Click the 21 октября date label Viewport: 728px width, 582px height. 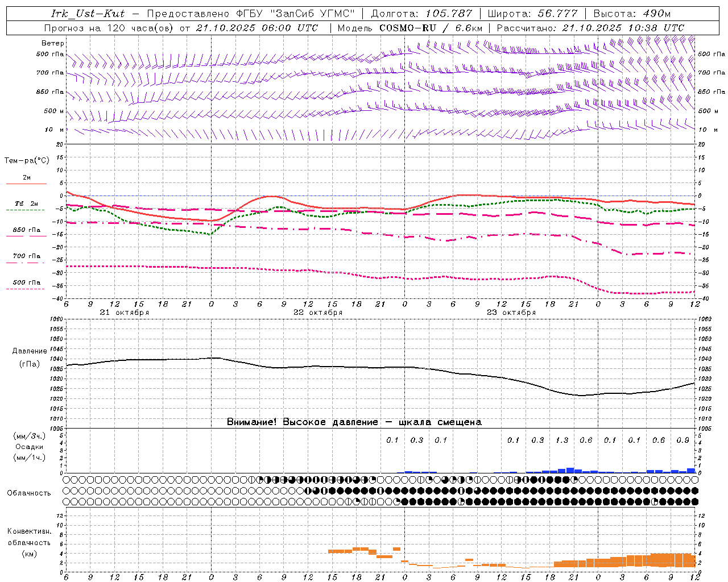point(125,313)
